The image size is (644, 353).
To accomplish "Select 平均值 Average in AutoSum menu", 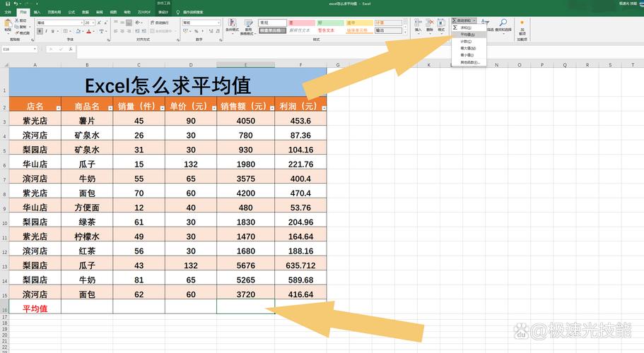I will pos(469,35).
